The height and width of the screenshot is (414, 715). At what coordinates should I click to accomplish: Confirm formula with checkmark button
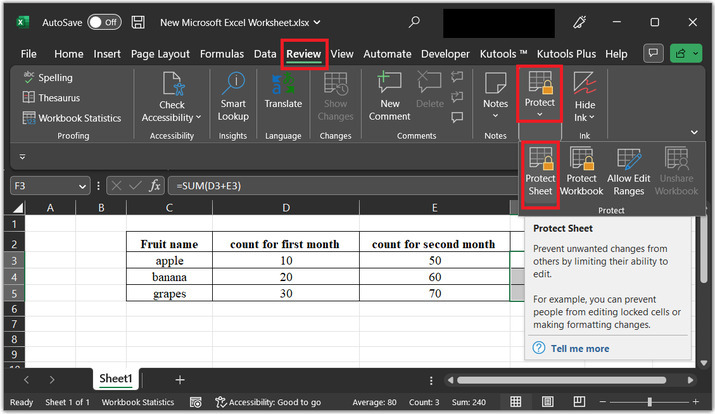135,186
